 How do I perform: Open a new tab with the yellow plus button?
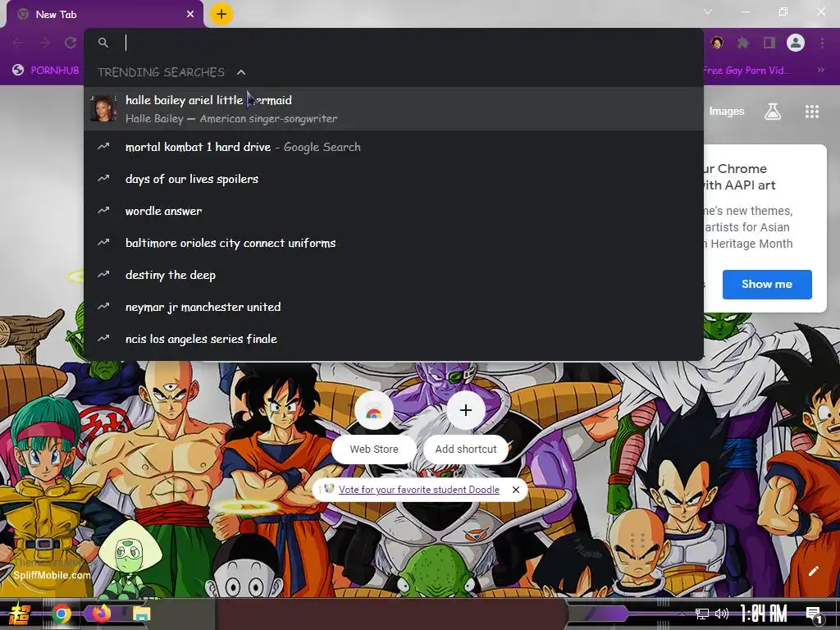[221, 14]
